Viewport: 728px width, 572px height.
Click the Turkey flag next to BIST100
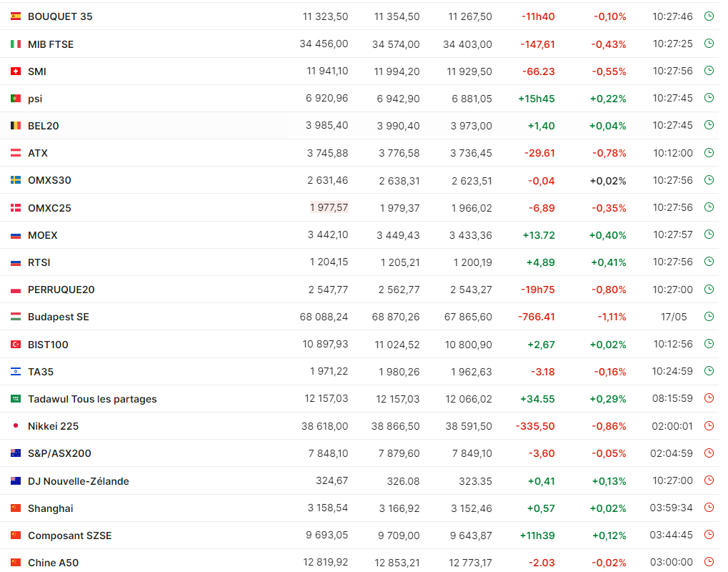pyautogui.click(x=16, y=345)
